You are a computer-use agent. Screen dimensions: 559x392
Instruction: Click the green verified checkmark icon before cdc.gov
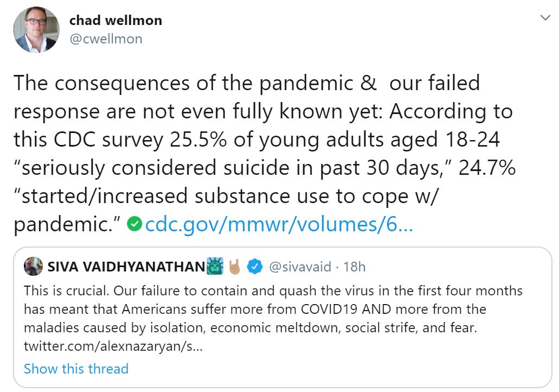pos(135,224)
